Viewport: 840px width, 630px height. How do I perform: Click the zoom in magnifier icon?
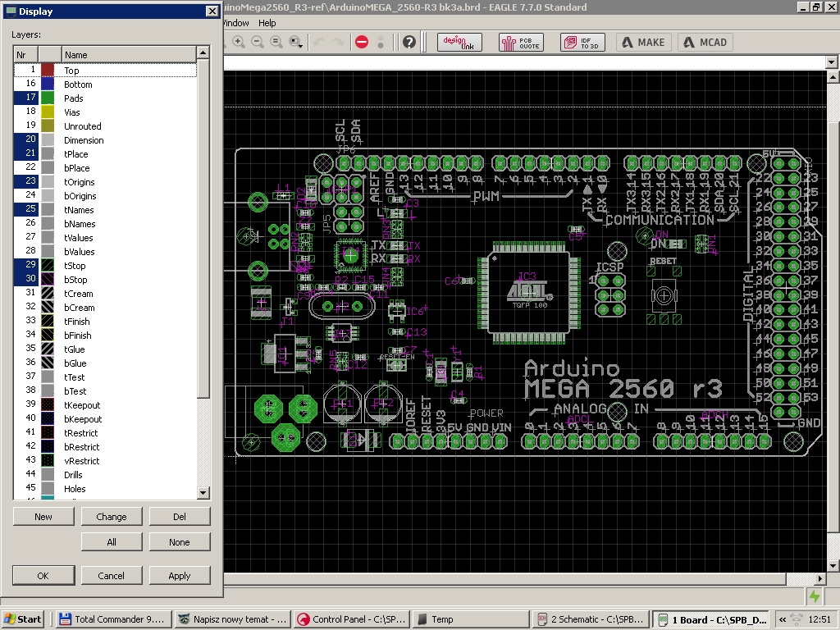(239, 42)
